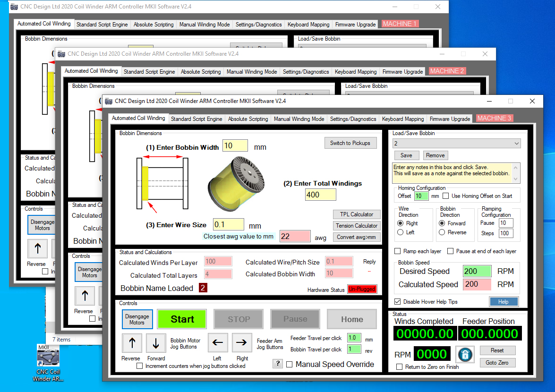The width and height of the screenshot is (555, 392).
Task: Click the Ramping Pause field
Action: (x=506, y=223)
